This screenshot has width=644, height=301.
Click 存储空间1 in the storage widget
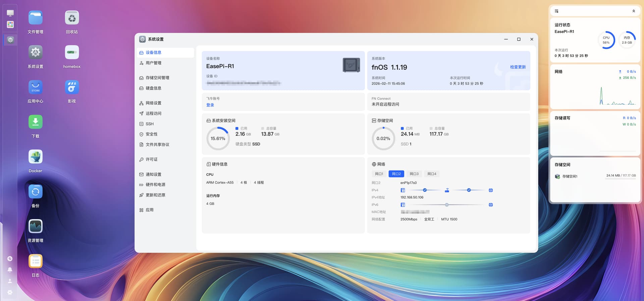pyautogui.click(x=570, y=176)
